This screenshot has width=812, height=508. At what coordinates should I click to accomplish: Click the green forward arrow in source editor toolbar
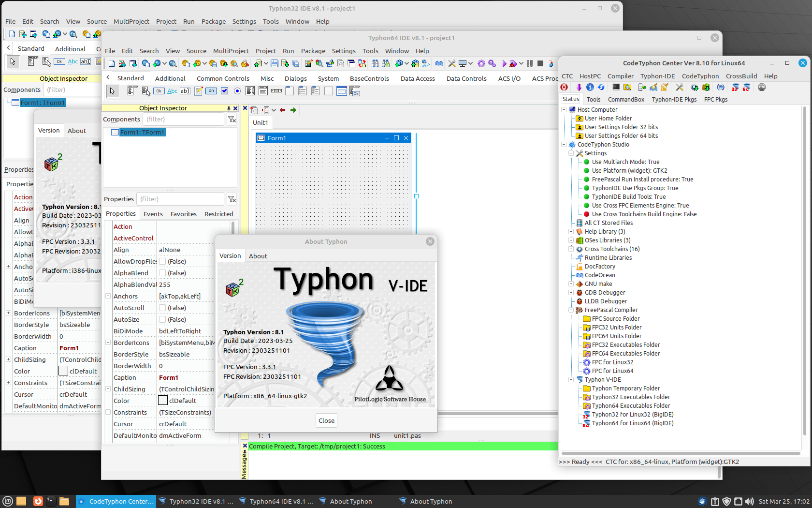293,110
